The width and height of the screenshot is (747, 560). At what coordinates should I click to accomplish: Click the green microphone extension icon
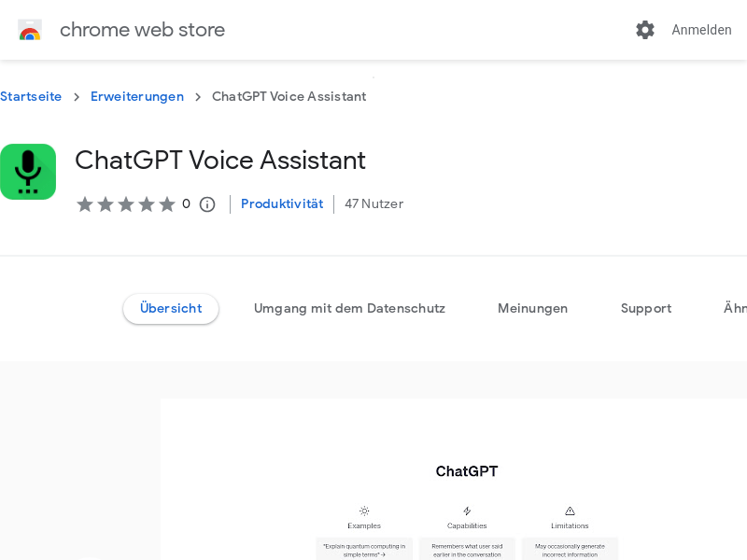[28, 172]
